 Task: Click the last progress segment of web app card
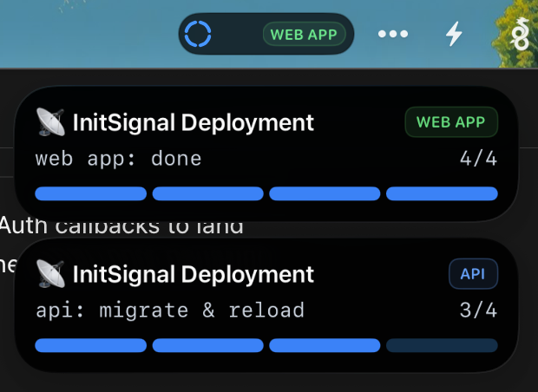pos(442,193)
